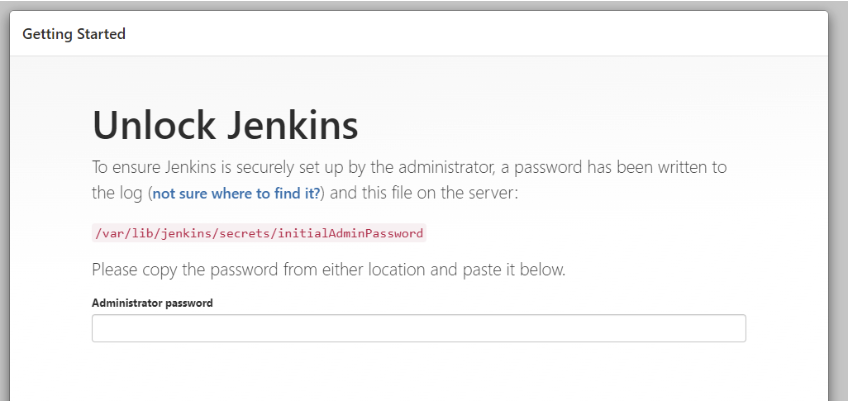The image size is (848, 404).
Task: Click the Administrator password input field
Action: click(x=419, y=328)
